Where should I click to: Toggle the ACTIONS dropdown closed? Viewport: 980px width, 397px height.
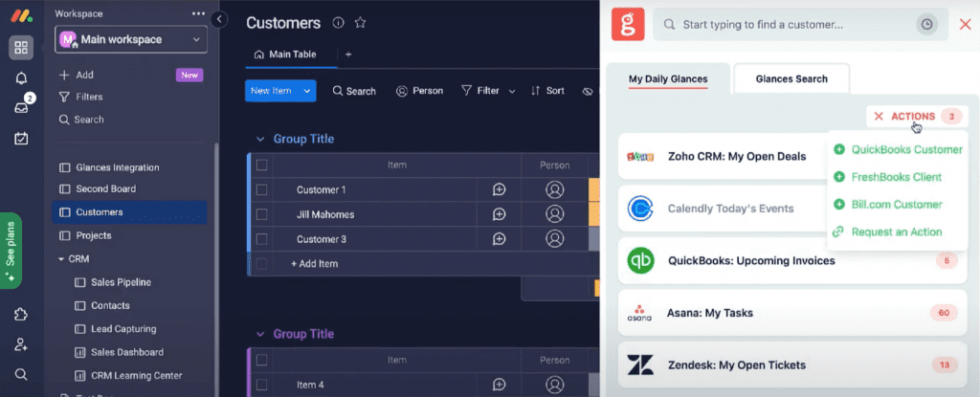tap(917, 117)
